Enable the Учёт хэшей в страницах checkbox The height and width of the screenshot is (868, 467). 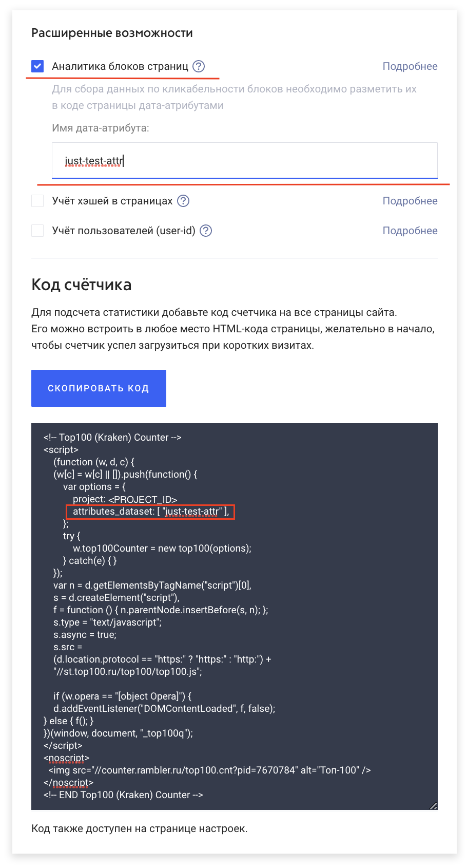pos(37,201)
